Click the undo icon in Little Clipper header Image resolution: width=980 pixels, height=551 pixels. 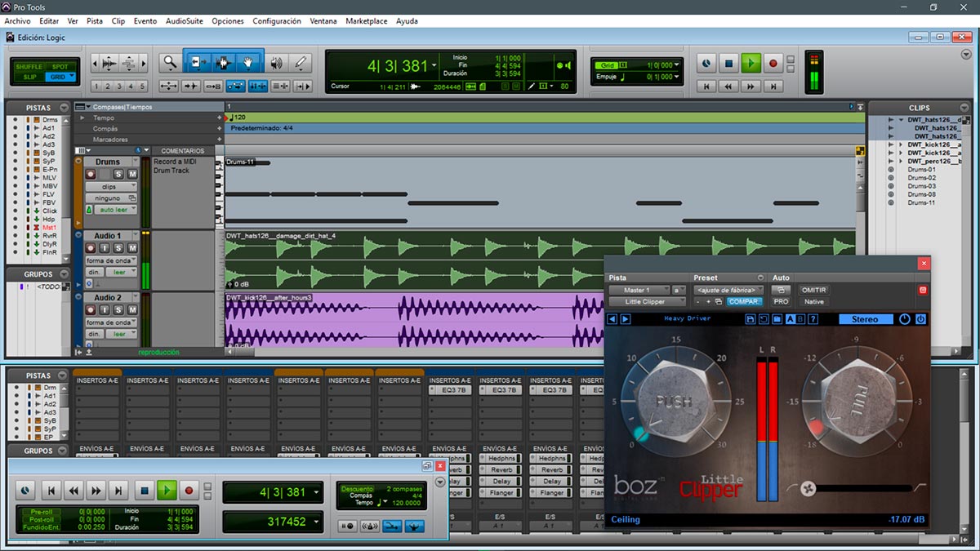(763, 319)
